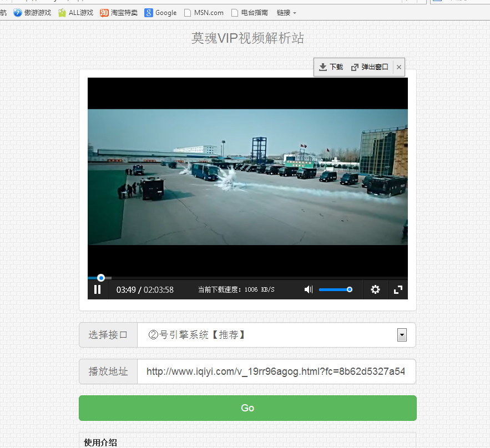Viewport: 490px width, 448px height.
Task: Click the 电台指南 page icon
Action: 235,13
